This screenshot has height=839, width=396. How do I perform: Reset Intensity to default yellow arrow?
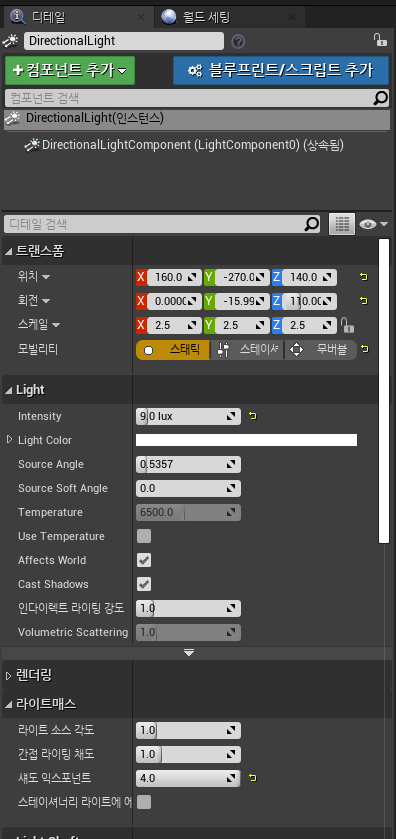pyautogui.click(x=253, y=416)
